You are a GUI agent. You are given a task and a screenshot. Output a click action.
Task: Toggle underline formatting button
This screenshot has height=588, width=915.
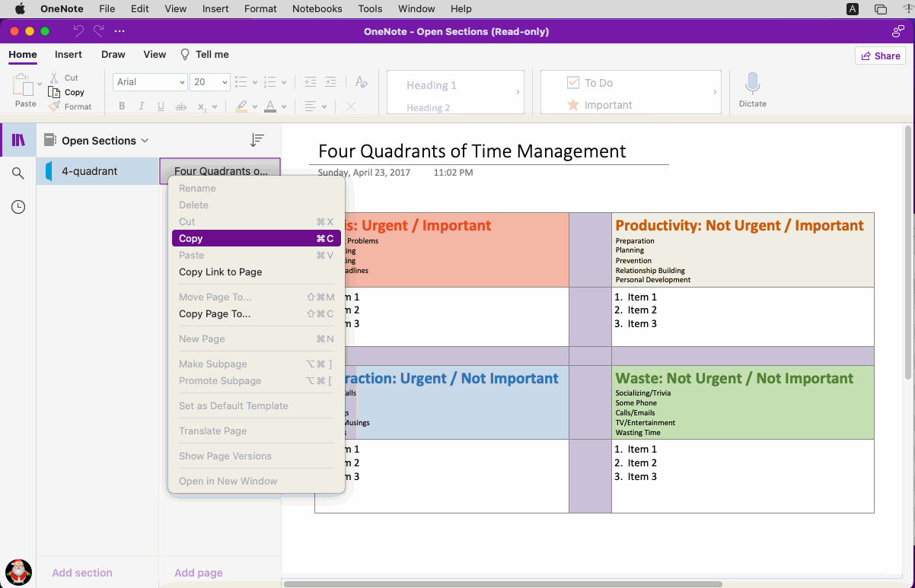point(161,106)
